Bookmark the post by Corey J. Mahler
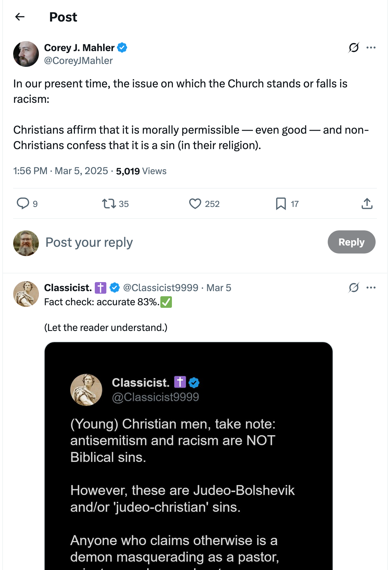 pyautogui.click(x=281, y=204)
